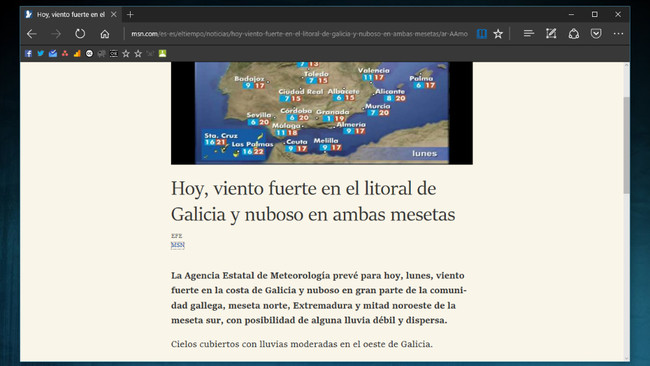This screenshot has width=650, height=366.
Task: Maximize the browser window
Action: point(595,15)
